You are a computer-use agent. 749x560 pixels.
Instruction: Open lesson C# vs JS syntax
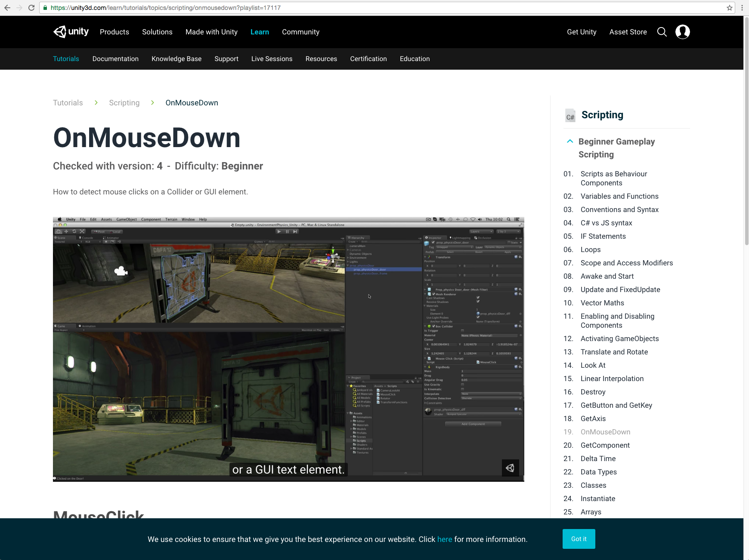point(606,223)
